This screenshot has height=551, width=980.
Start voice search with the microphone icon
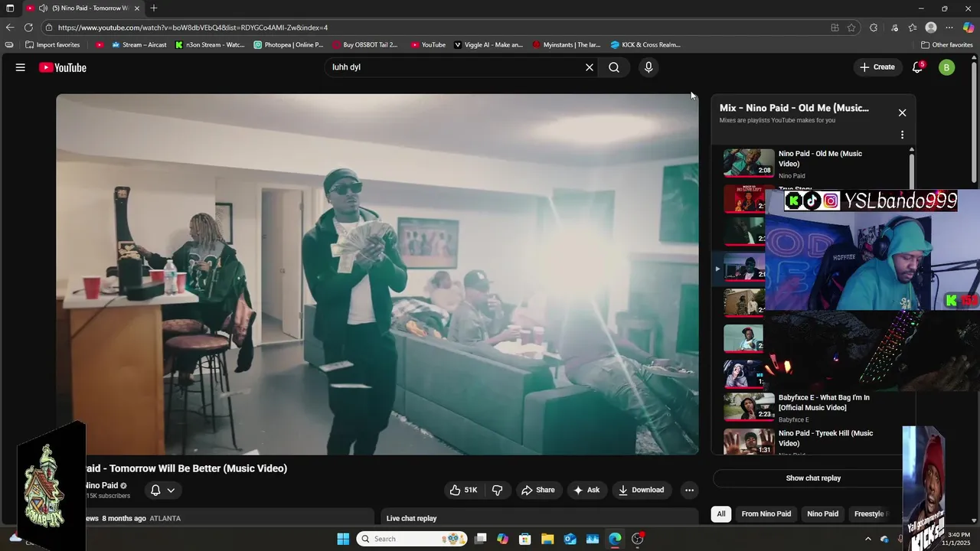648,67
